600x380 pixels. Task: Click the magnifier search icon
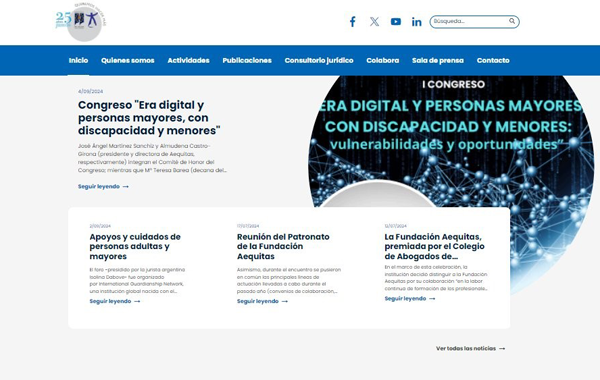coord(512,21)
